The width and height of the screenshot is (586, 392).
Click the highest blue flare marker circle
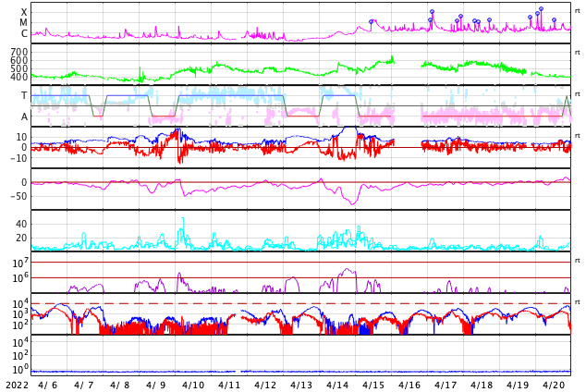coord(541,8)
